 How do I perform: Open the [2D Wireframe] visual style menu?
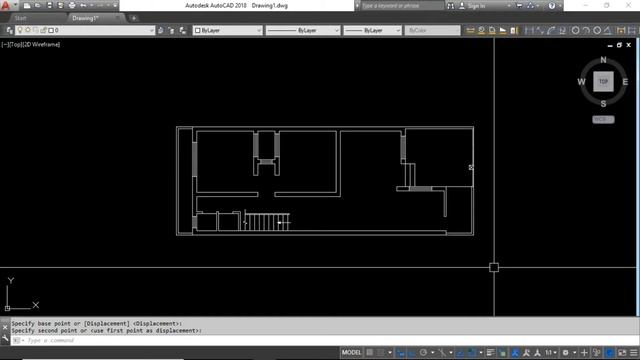40,44
